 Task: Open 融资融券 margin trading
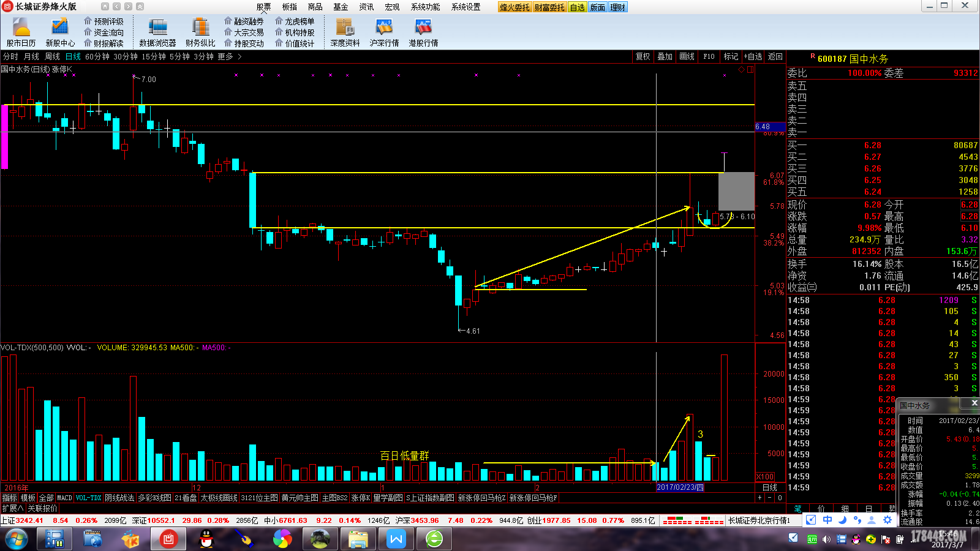point(244,21)
